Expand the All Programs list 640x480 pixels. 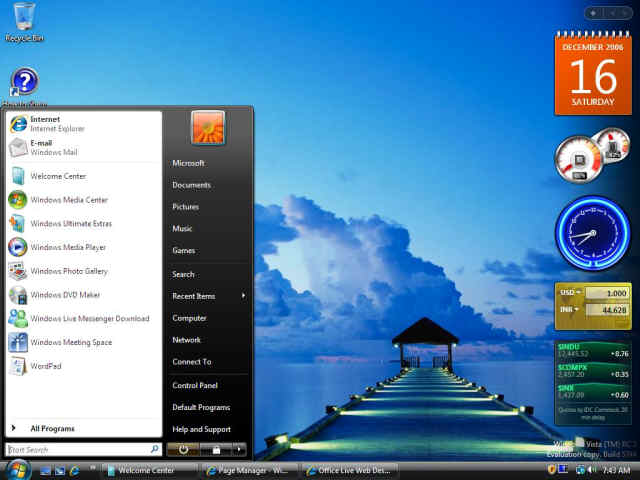(52, 429)
